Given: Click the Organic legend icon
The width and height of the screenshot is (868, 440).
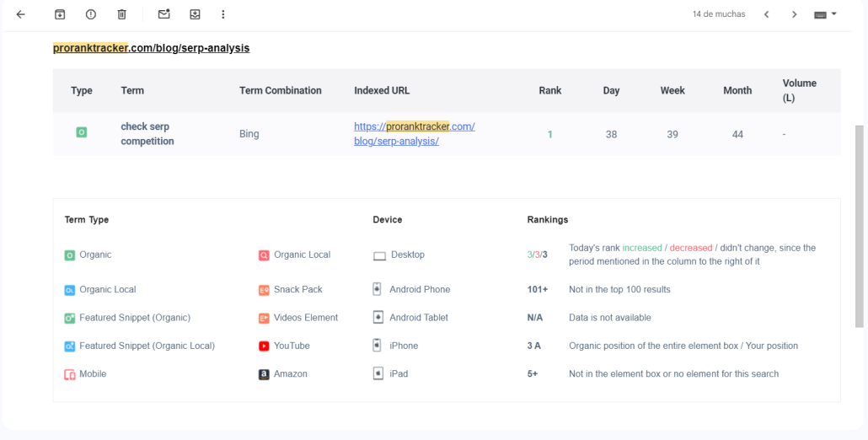Looking at the screenshot, I should tap(69, 255).
